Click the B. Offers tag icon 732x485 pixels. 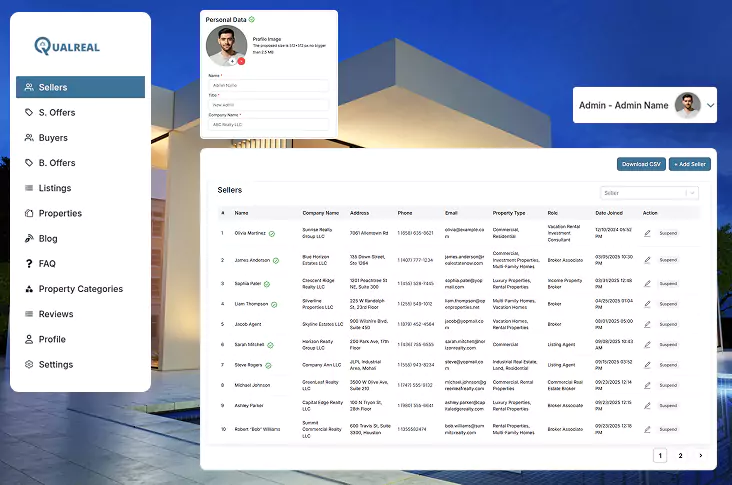[x=29, y=163]
